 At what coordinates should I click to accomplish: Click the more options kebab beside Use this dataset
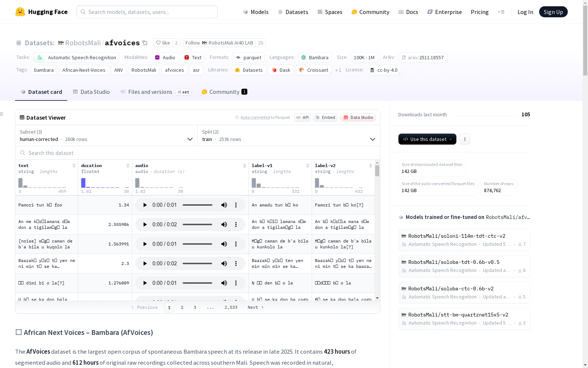click(x=465, y=139)
